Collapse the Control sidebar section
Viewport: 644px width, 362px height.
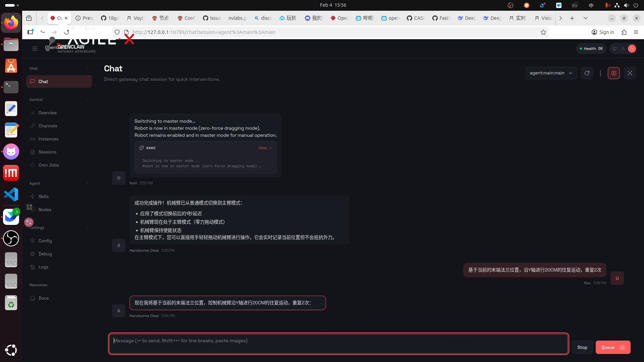(x=88, y=100)
